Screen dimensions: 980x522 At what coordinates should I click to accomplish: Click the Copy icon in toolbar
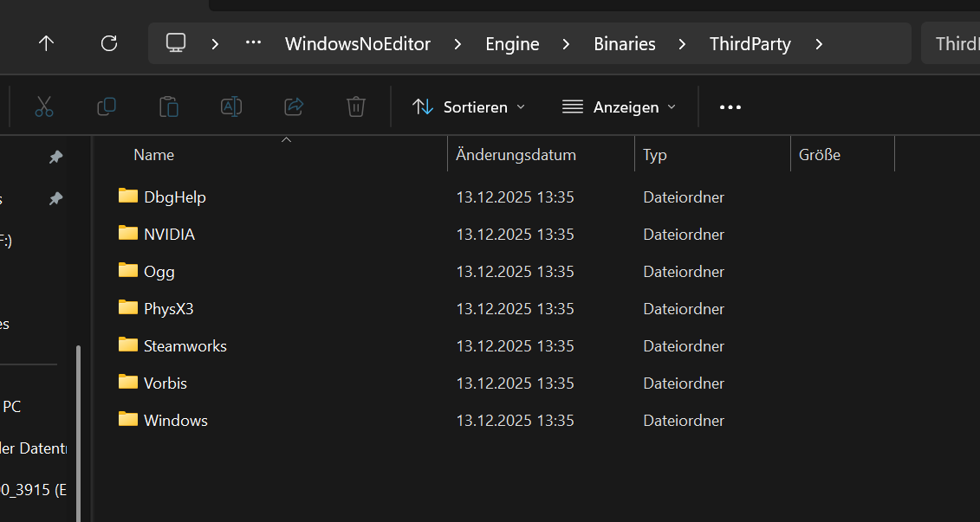tap(107, 106)
